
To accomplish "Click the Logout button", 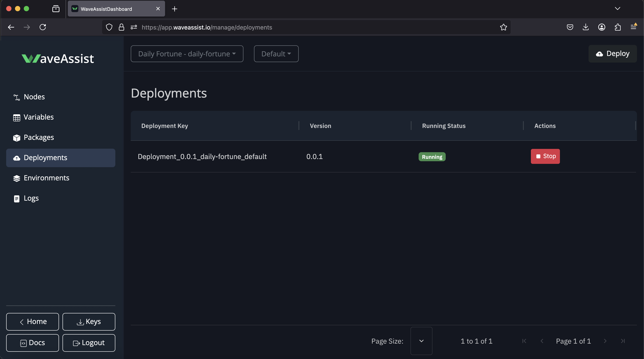I will 89,343.
